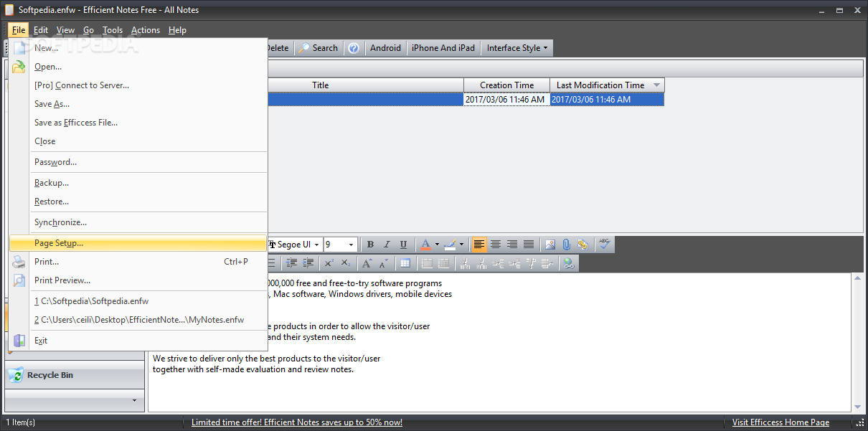Choose Page Setup... from File menu
868x431 pixels.
[x=138, y=243]
